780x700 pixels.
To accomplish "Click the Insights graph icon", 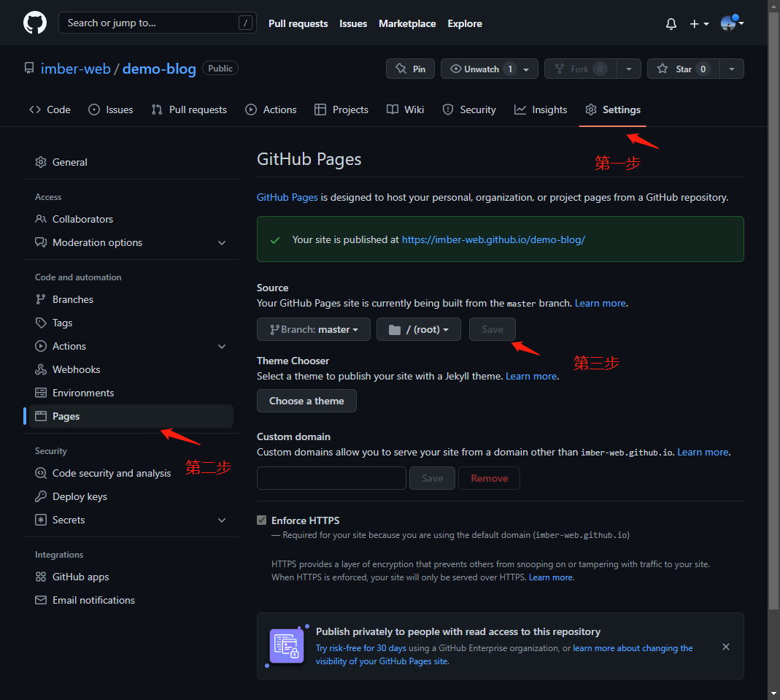I will pos(520,109).
